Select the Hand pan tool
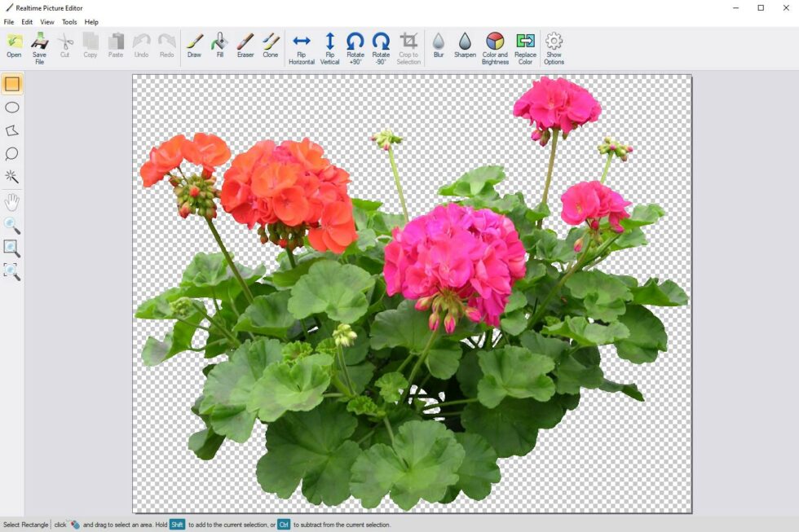The width and height of the screenshot is (799, 532). pyautogui.click(x=13, y=200)
